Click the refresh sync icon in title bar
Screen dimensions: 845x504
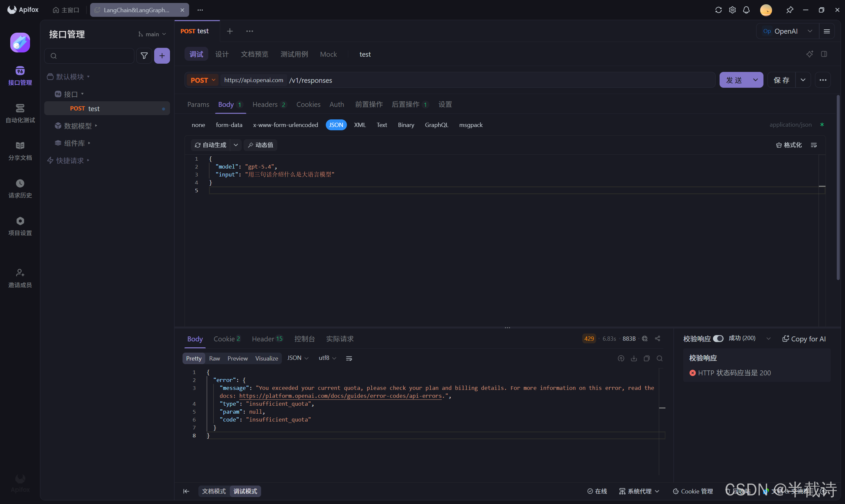[718, 10]
